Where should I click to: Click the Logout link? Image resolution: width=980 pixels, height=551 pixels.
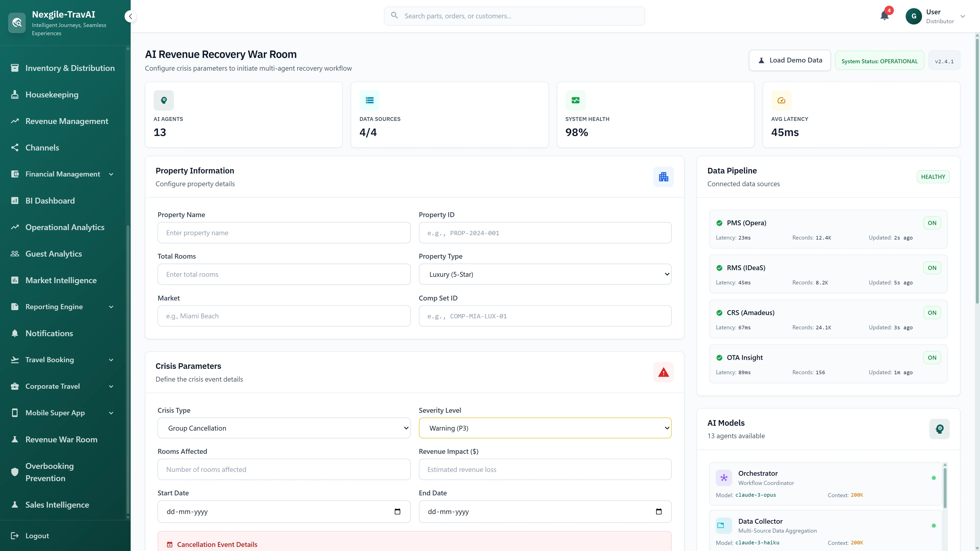[x=36, y=535]
